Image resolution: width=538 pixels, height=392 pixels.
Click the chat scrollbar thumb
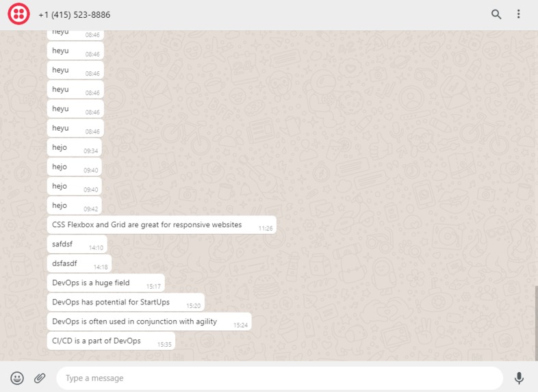click(536, 323)
